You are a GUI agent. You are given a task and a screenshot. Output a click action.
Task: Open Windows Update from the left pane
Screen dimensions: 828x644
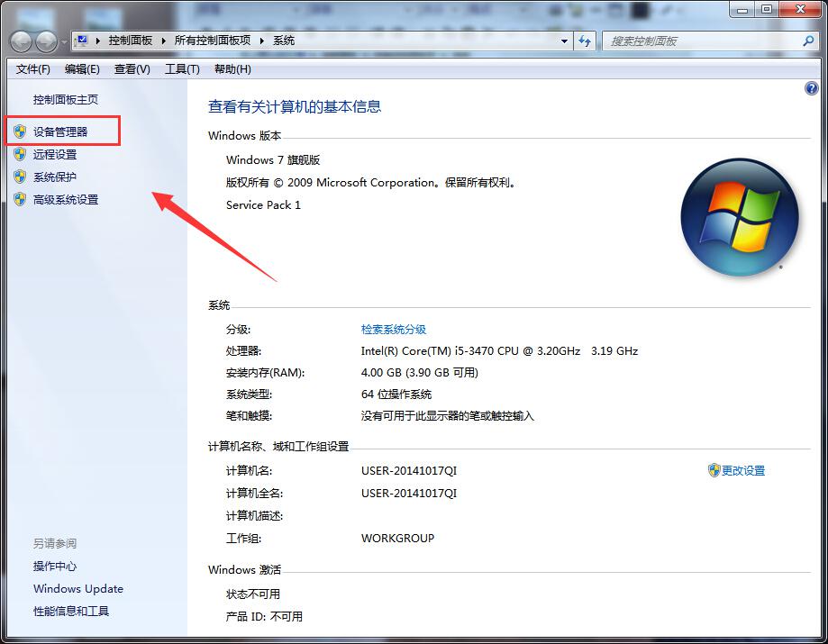[78, 589]
